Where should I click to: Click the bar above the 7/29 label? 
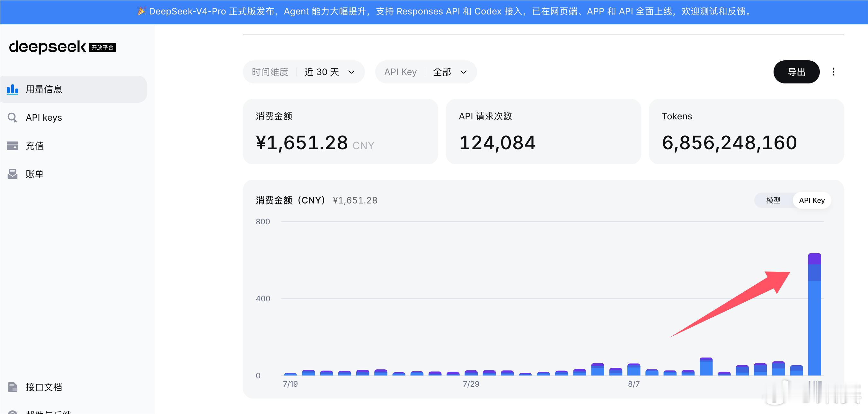coord(471,373)
